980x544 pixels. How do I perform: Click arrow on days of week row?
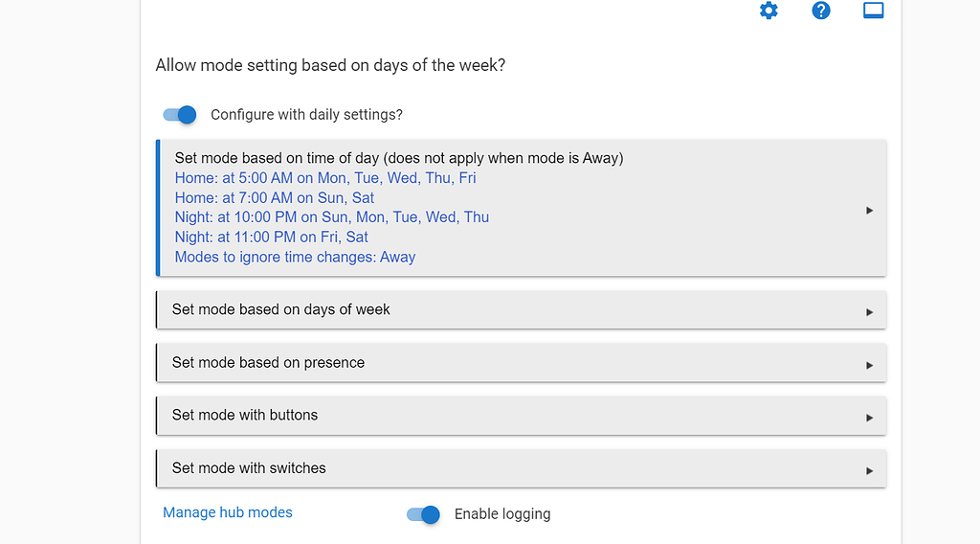click(x=869, y=312)
